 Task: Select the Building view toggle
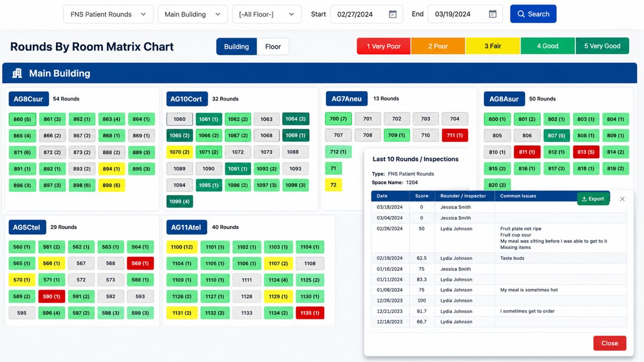coord(237,47)
